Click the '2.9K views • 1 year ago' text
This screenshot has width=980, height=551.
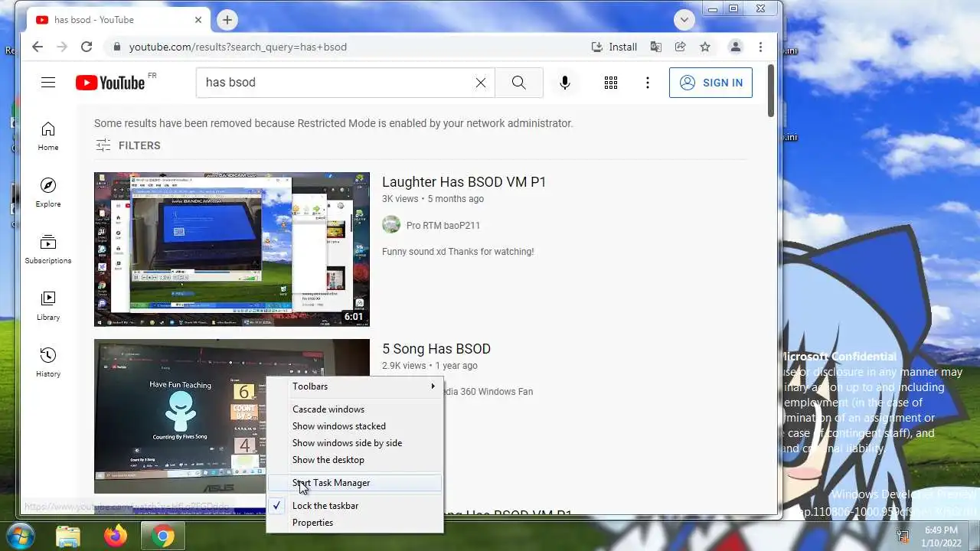click(x=430, y=366)
